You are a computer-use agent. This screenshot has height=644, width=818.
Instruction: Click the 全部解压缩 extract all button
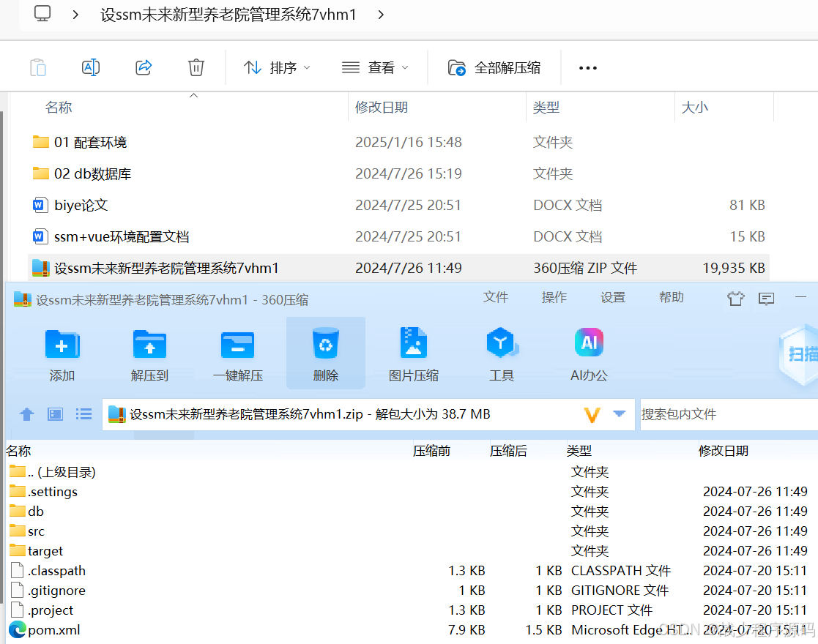coord(494,68)
